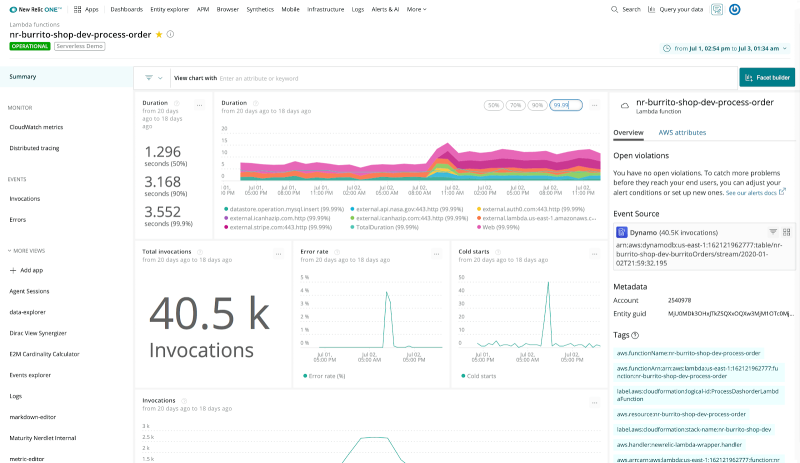This screenshot has width=800, height=463.
Task: Click the aws.handler tag chip
Action: (x=681, y=445)
